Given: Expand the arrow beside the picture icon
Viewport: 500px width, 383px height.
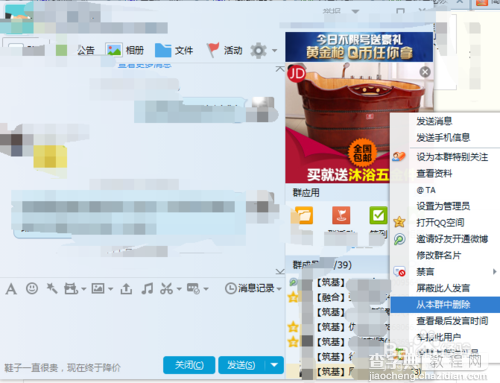Looking at the screenshot, I should click(111, 289).
